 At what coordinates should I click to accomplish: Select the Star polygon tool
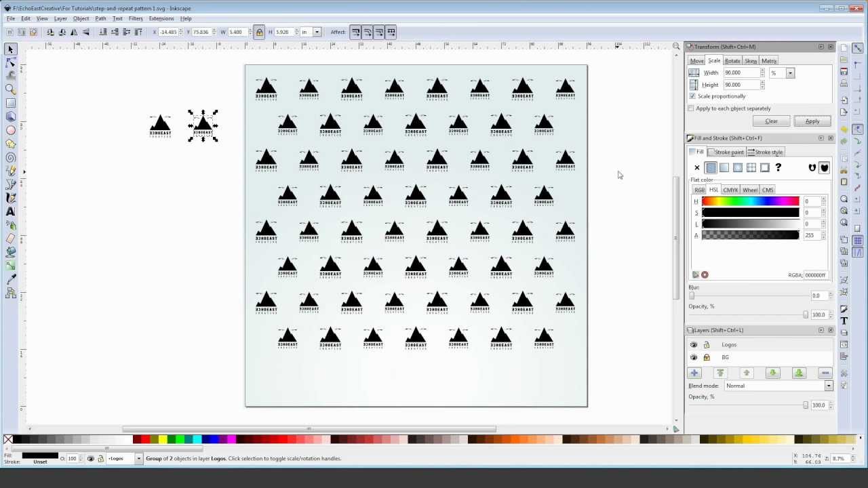click(10, 144)
